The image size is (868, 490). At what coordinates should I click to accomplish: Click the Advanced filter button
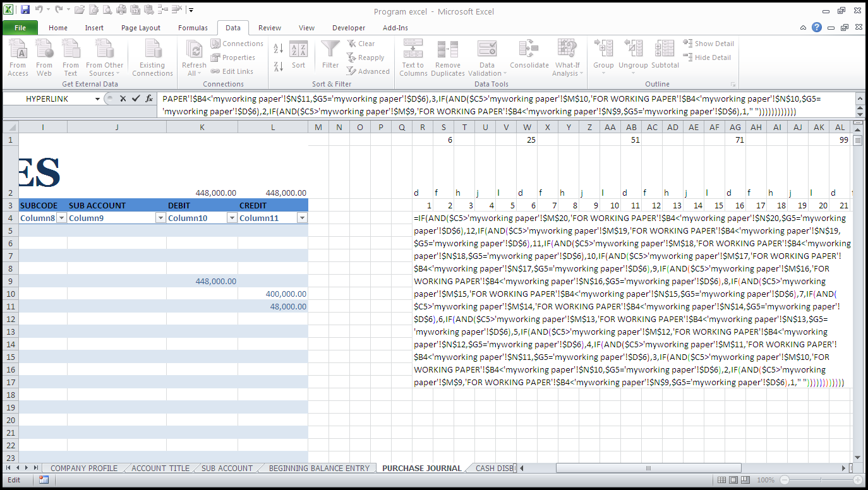click(368, 71)
